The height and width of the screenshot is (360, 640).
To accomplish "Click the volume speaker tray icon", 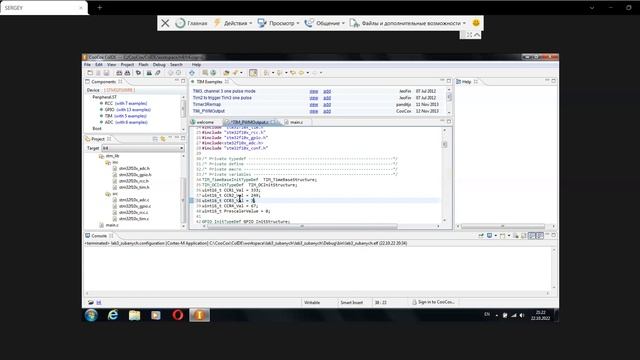I will [522, 315].
